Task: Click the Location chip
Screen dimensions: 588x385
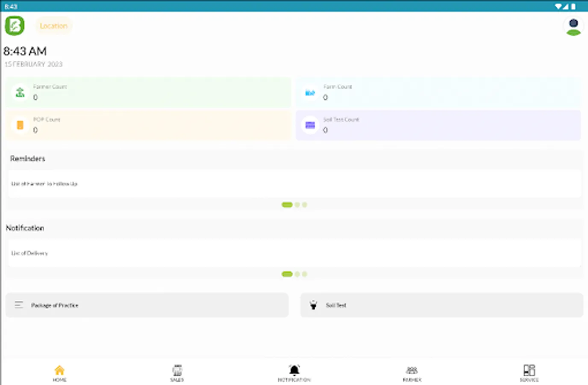Action: tap(53, 26)
